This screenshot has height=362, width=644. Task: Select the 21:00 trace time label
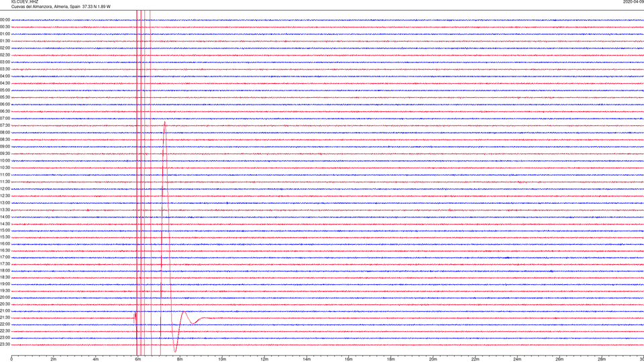5,311
